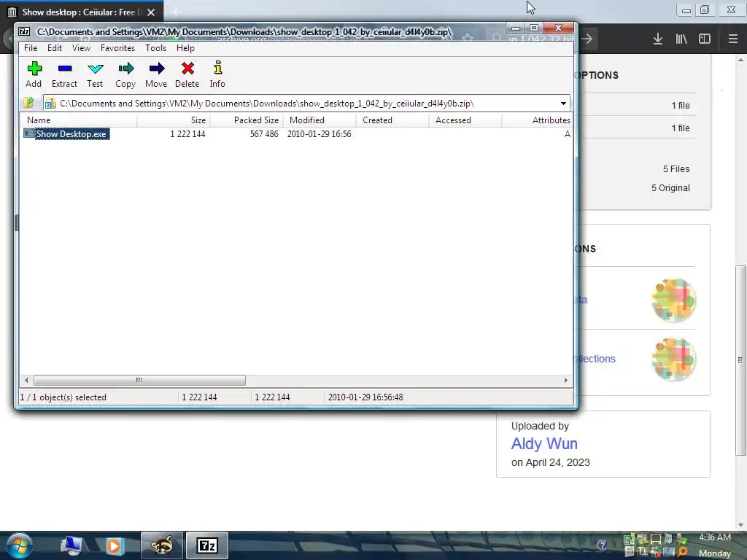The image size is (747, 560).
Task: Open the computer icon on the taskbar
Action: (x=71, y=545)
